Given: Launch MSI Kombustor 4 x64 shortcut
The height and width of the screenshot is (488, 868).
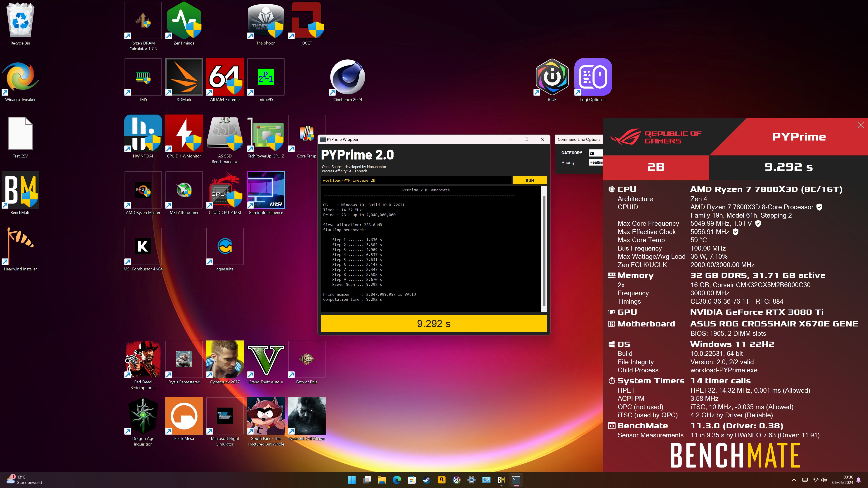Looking at the screenshot, I should [x=143, y=250].
